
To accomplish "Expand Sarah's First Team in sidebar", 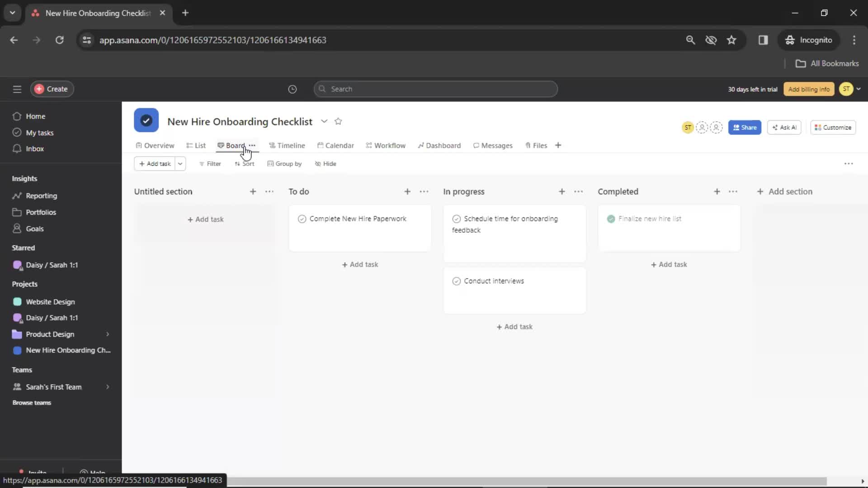I will (x=107, y=386).
